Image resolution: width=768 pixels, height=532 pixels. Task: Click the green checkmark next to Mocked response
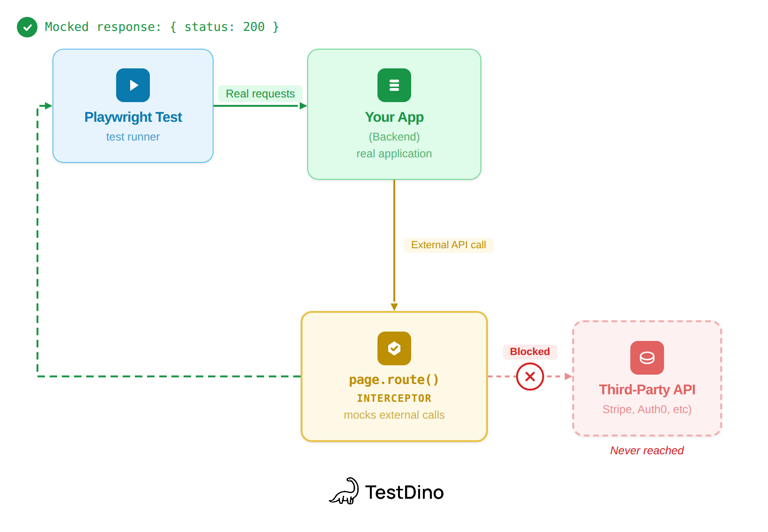[x=27, y=27]
